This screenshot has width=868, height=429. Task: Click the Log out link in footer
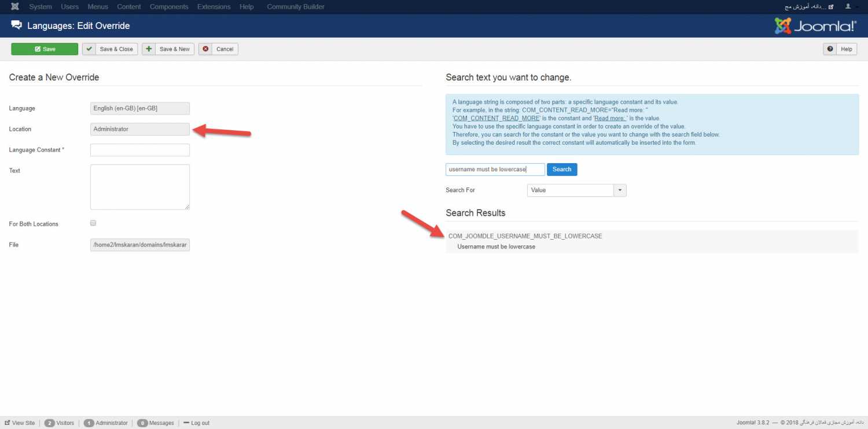pyautogui.click(x=200, y=423)
